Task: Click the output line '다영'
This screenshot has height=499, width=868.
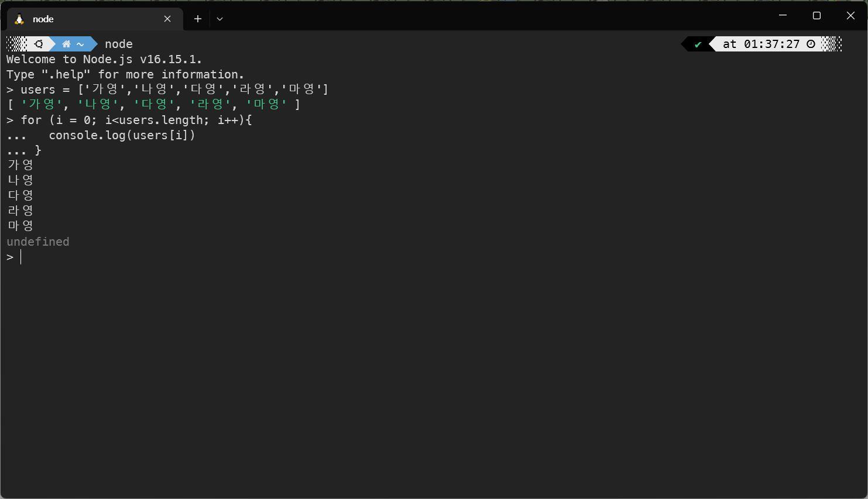Action: [x=20, y=196]
